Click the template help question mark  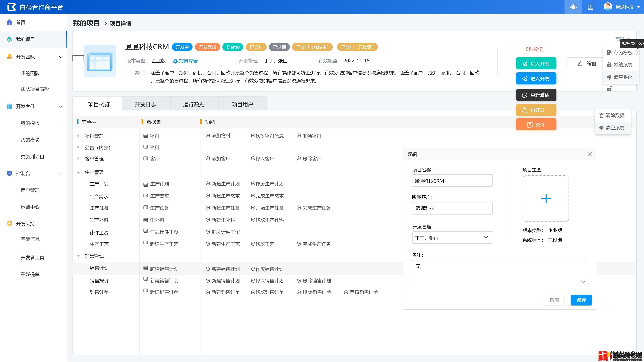(x=637, y=52)
